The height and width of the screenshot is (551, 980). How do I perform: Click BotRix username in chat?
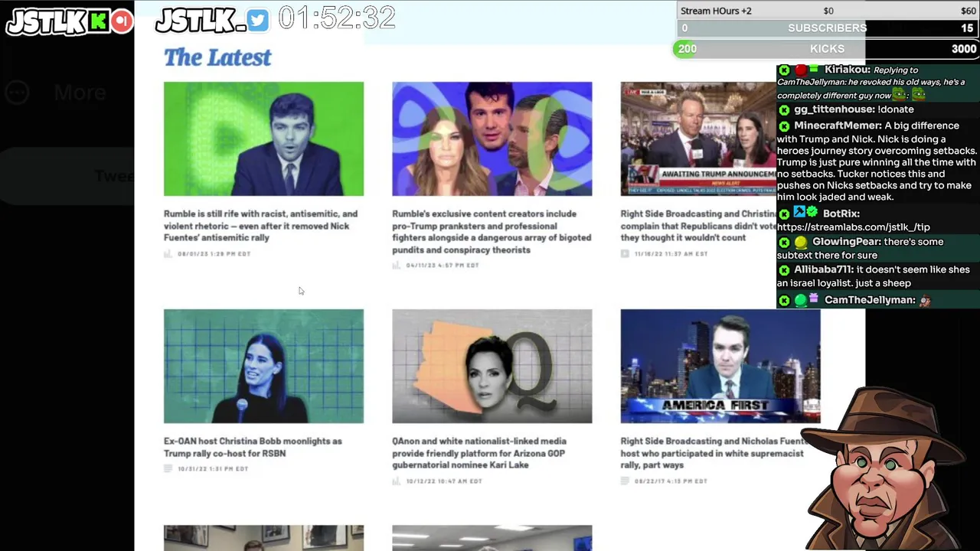point(841,214)
